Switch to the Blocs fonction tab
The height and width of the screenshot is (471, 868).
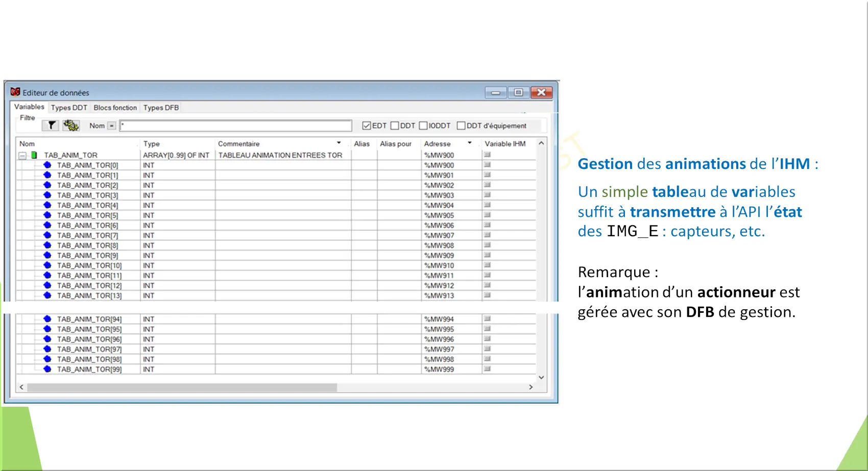[x=115, y=108]
